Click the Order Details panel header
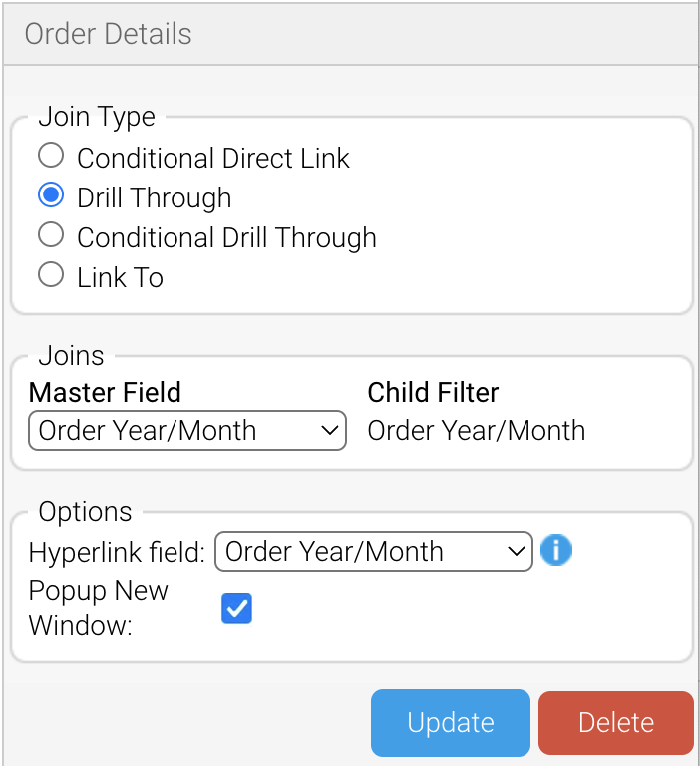 click(x=351, y=34)
